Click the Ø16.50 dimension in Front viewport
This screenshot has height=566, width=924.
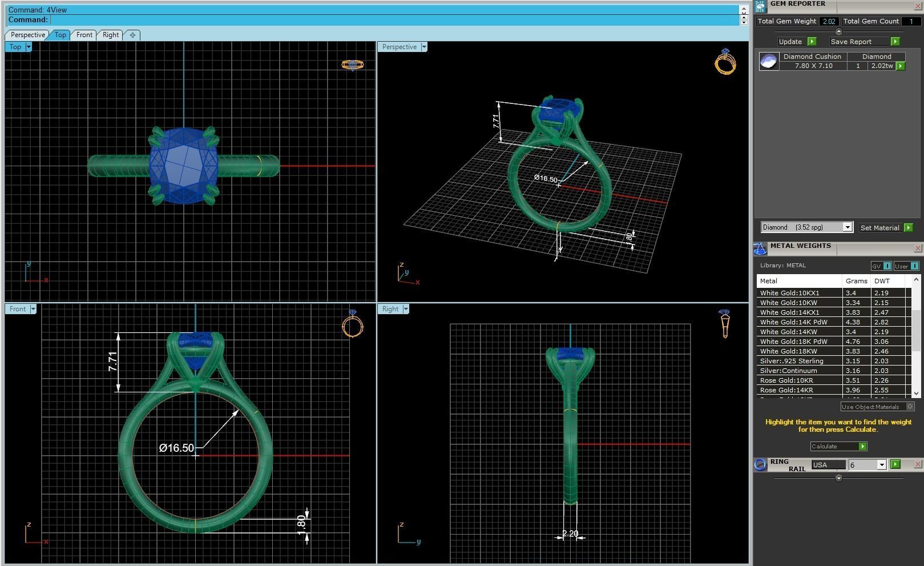(x=176, y=448)
